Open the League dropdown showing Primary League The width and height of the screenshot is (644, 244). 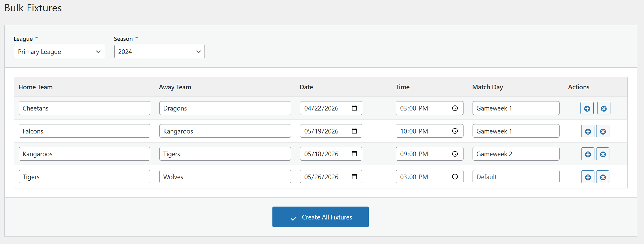pos(59,51)
